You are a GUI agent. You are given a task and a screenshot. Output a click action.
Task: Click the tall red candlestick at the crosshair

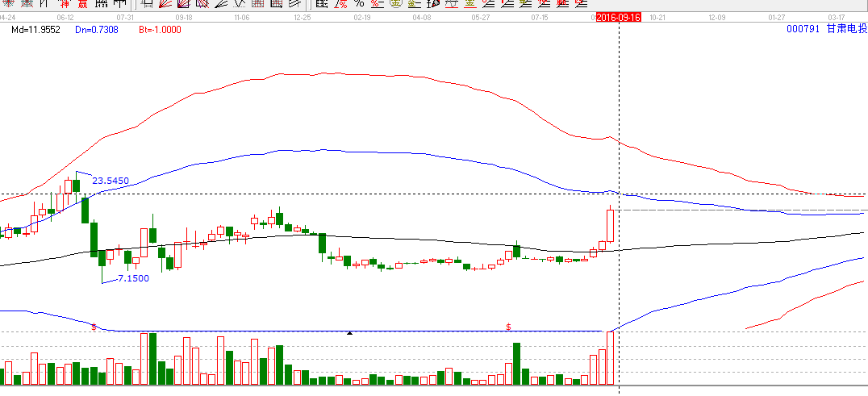[x=611, y=226]
